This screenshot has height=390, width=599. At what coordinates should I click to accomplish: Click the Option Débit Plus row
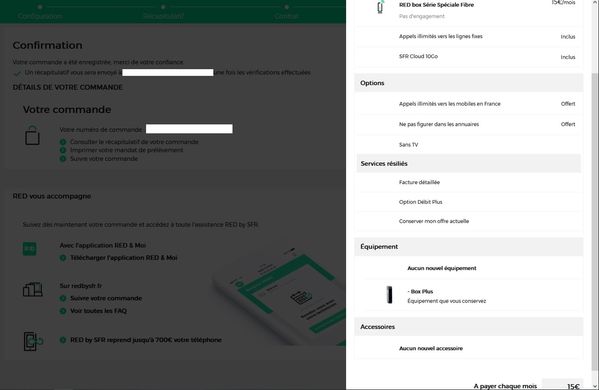tap(469, 202)
